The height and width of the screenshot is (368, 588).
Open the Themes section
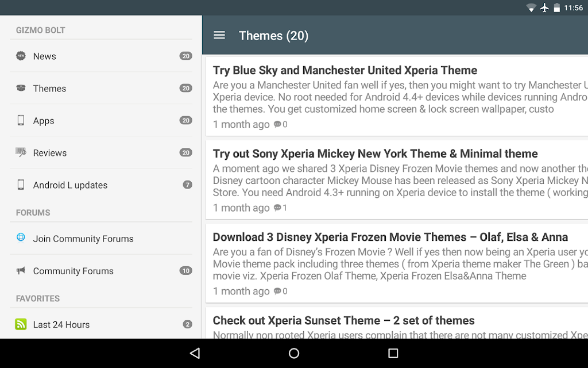[101, 88]
